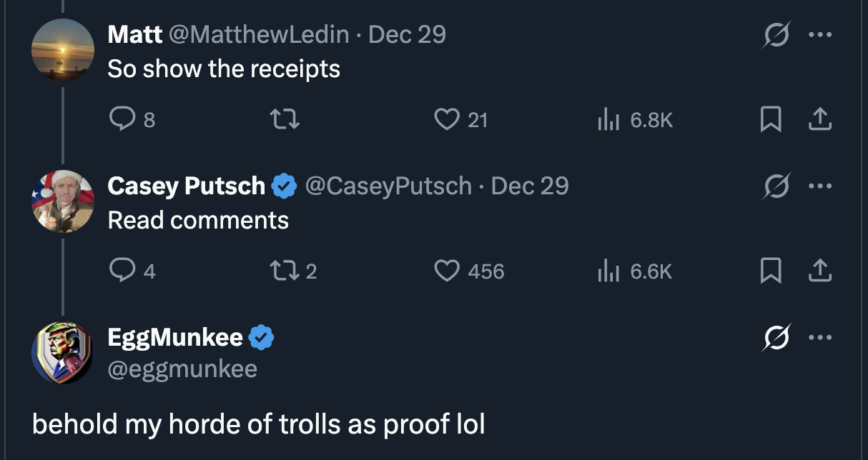Open more options for EggMunkee's tweet

pyautogui.click(x=821, y=338)
